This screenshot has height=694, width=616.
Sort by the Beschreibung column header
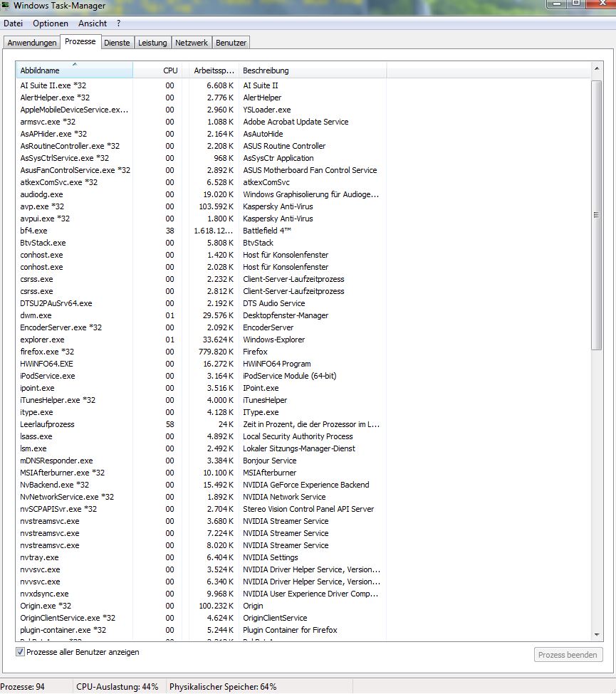coord(313,70)
